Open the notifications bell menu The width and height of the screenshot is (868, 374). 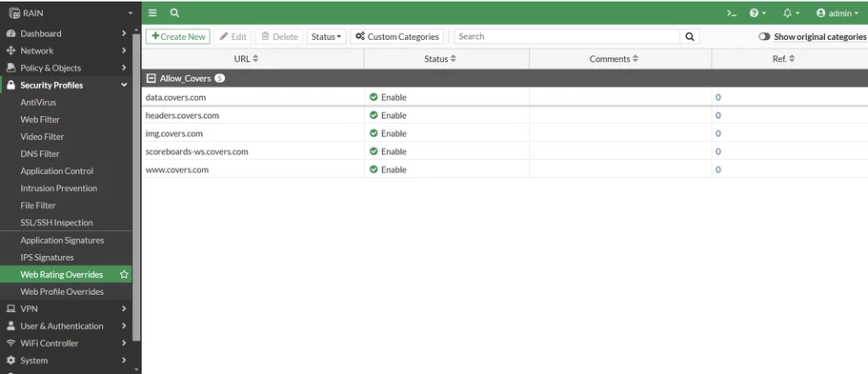[x=791, y=13]
